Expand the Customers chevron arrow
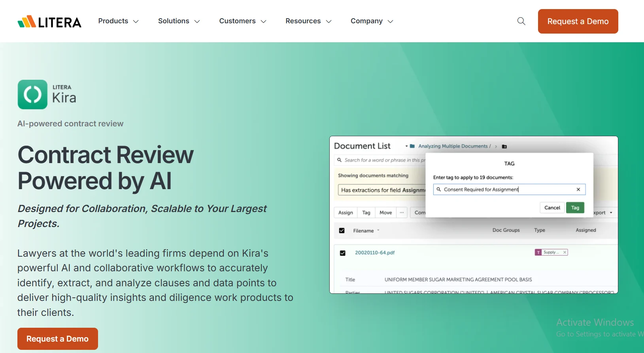Viewport: 644px width, 353px height. click(x=263, y=21)
